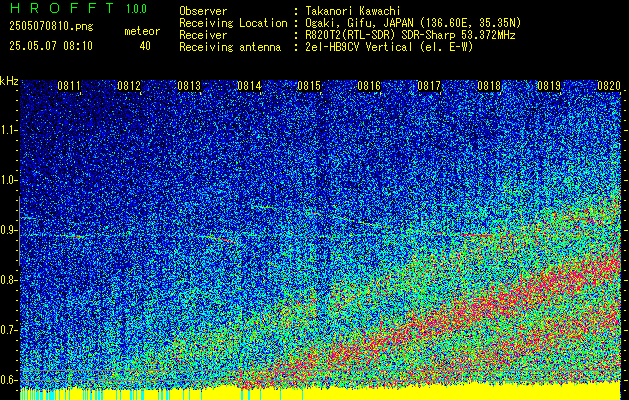Click the 0.8 kHz axis label
This screenshot has width=629, height=400.
tap(8, 280)
